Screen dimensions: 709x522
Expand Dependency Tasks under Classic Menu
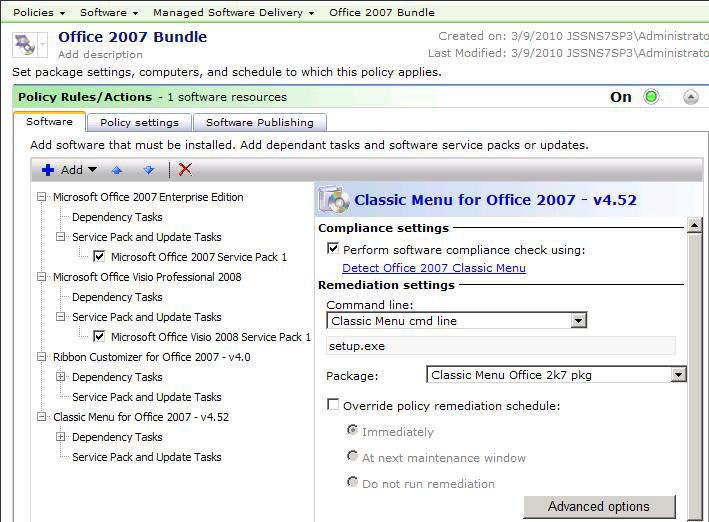click(x=61, y=437)
